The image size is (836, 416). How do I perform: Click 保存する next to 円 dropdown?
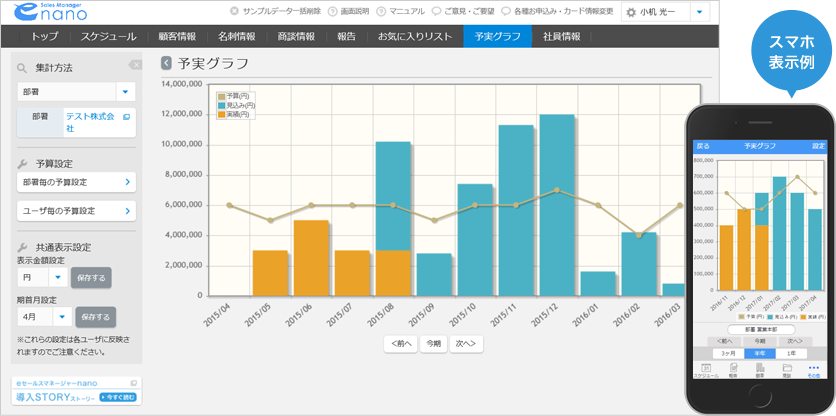tap(91, 277)
